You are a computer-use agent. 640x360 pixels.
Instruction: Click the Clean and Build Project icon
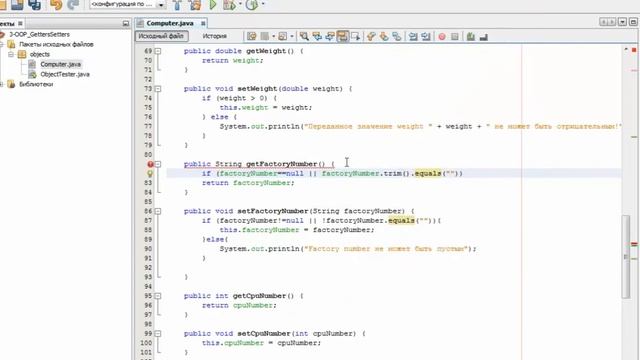[195, 5]
